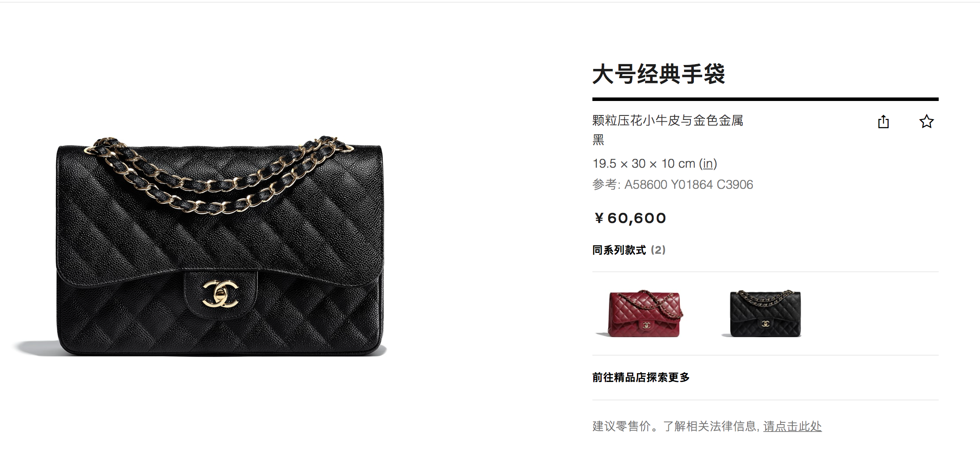Follow the 请点击此处 legal information link

point(792,426)
